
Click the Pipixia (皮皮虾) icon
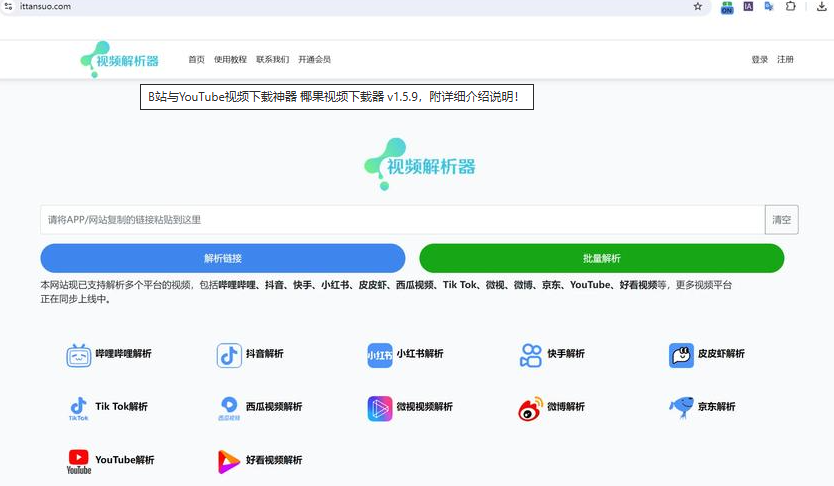pyautogui.click(x=681, y=355)
